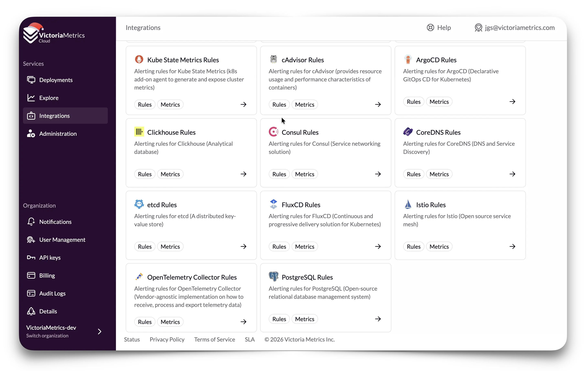Image resolution: width=588 pixels, height=371 pixels.
Task: Click the PostgreSQL elephant icon
Action: coord(273,277)
